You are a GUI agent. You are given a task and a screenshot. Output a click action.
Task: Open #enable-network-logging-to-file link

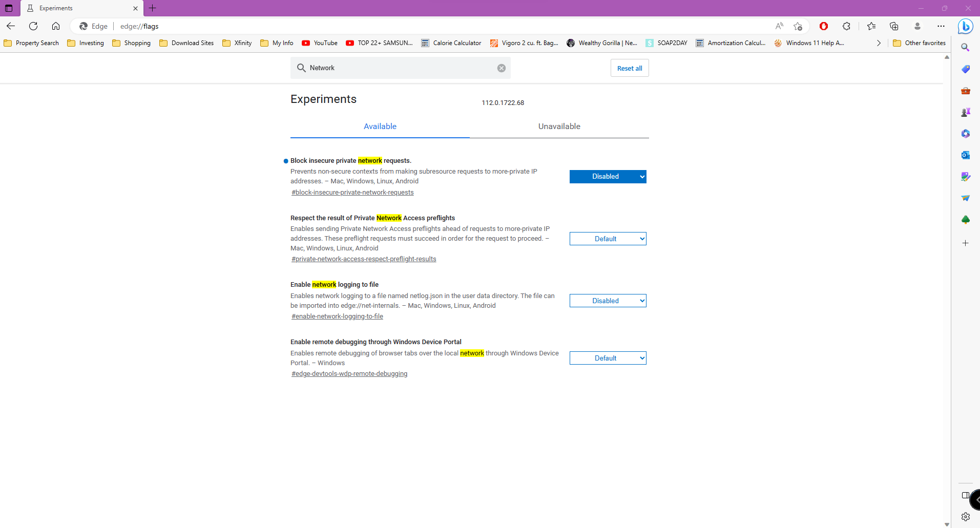[x=337, y=316]
